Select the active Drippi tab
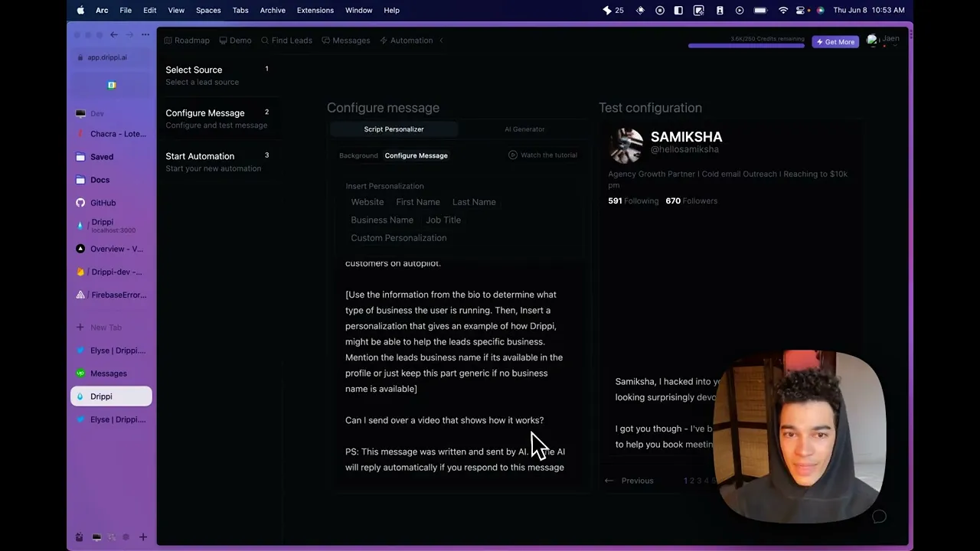 point(112,396)
